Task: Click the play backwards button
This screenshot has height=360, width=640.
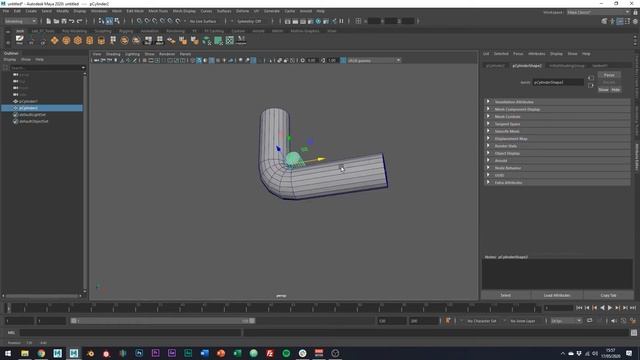Action: click(602, 308)
